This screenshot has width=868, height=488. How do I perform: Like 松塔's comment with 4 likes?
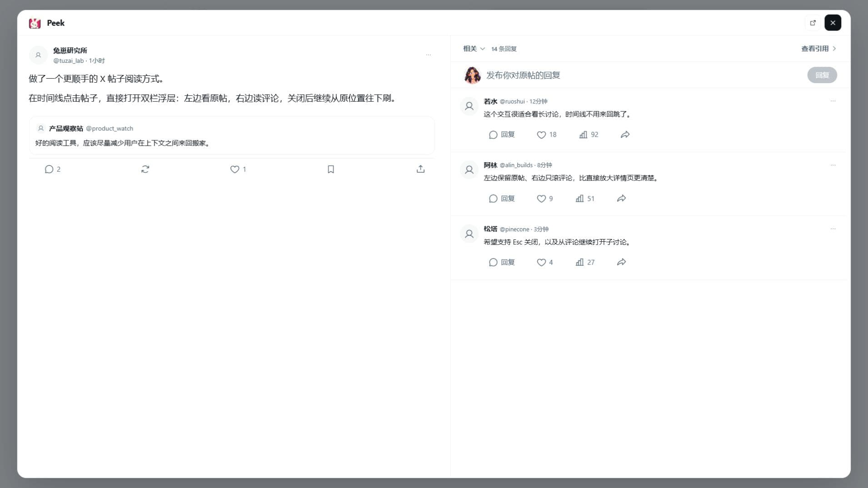tap(545, 262)
